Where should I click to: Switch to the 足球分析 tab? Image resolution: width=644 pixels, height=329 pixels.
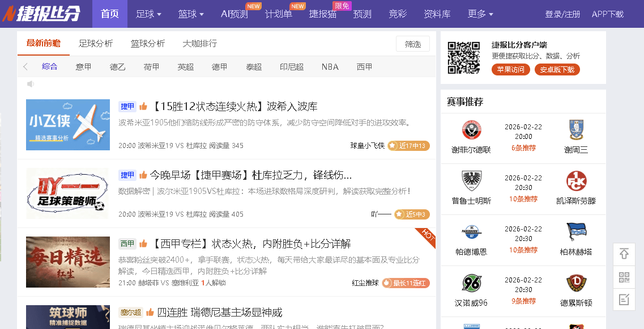point(96,44)
